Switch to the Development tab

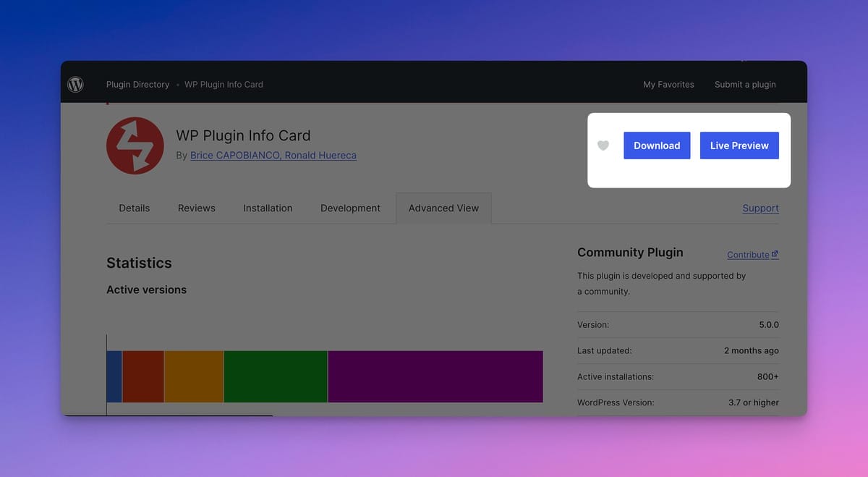click(350, 208)
